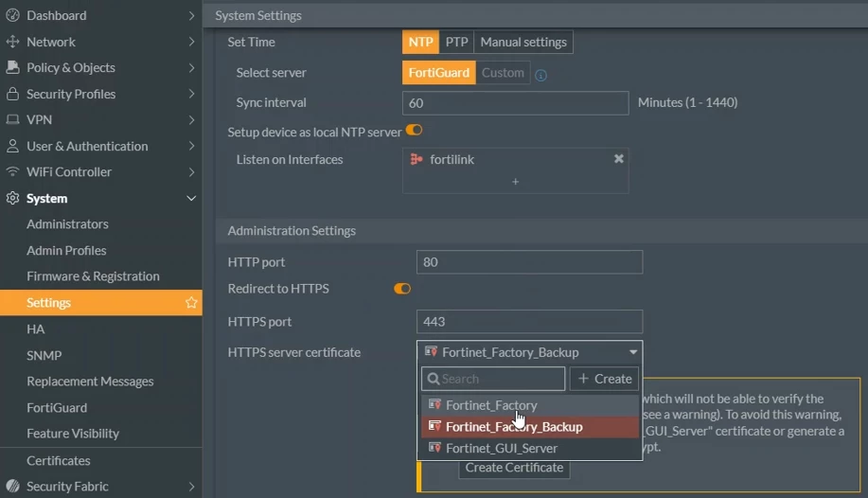
Task: Click the magnifier icon in certificate search
Action: pyautogui.click(x=434, y=379)
